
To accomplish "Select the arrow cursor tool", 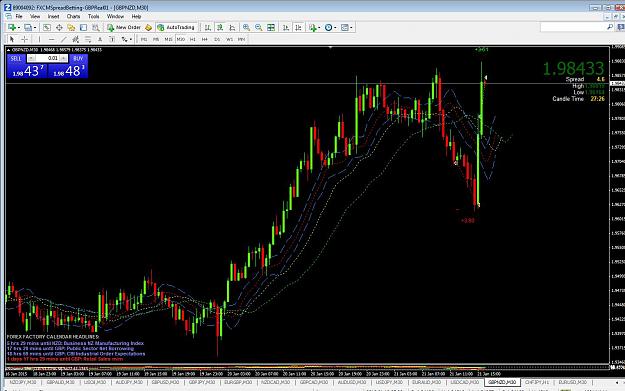I will pyautogui.click(x=12, y=39).
